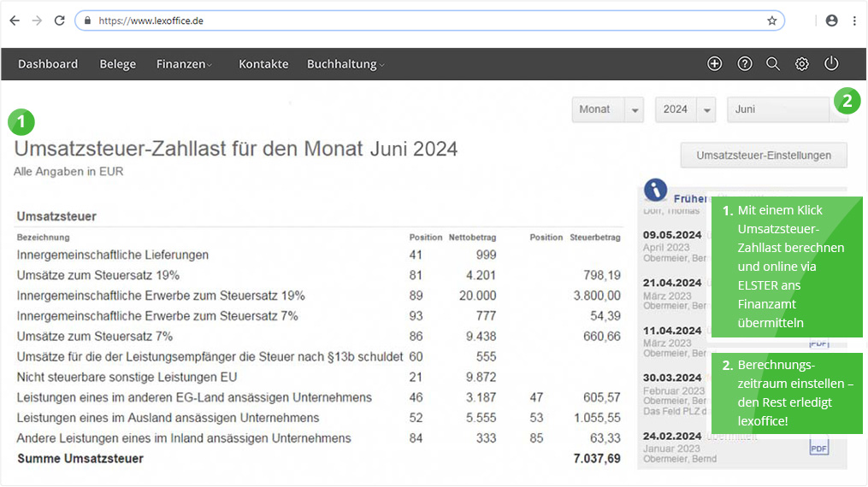Bookmark page with the star icon
The width and height of the screenshot is (868, 487).
pos(771,21)
